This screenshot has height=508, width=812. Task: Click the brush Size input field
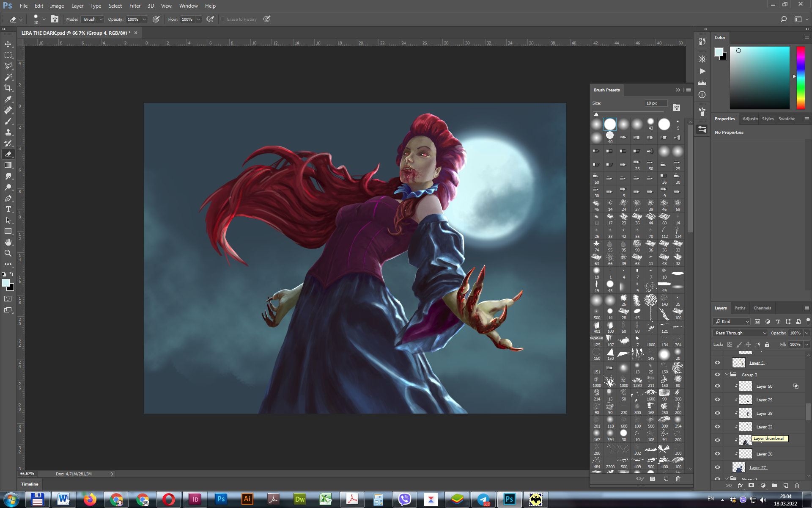(656, 103)
